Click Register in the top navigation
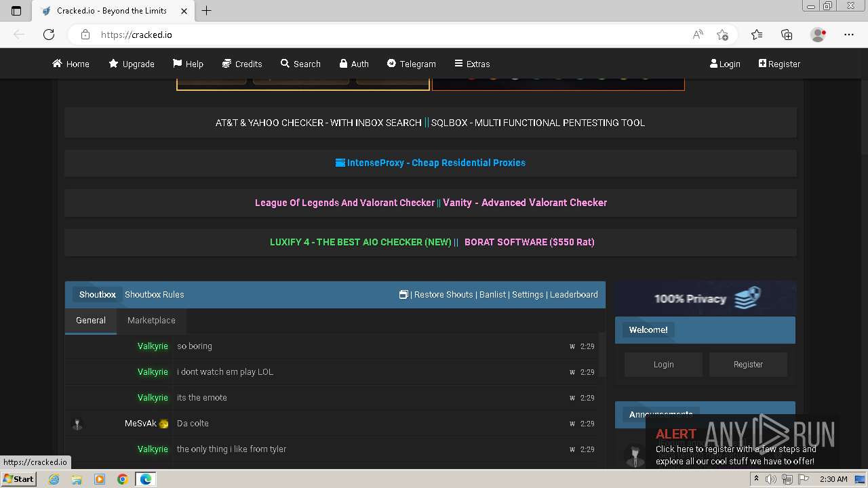 tap(779, 64)
